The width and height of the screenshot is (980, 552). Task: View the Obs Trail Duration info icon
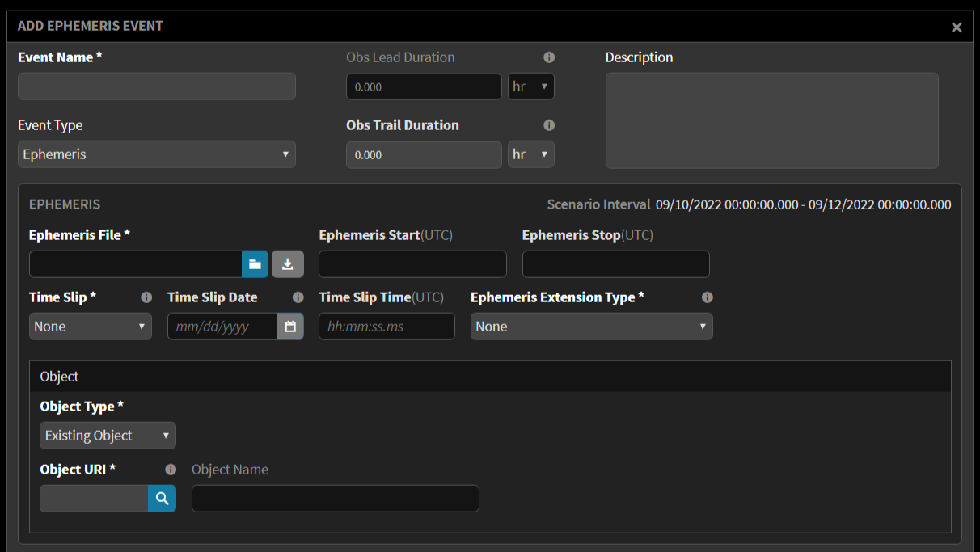(x=549, y=125)
